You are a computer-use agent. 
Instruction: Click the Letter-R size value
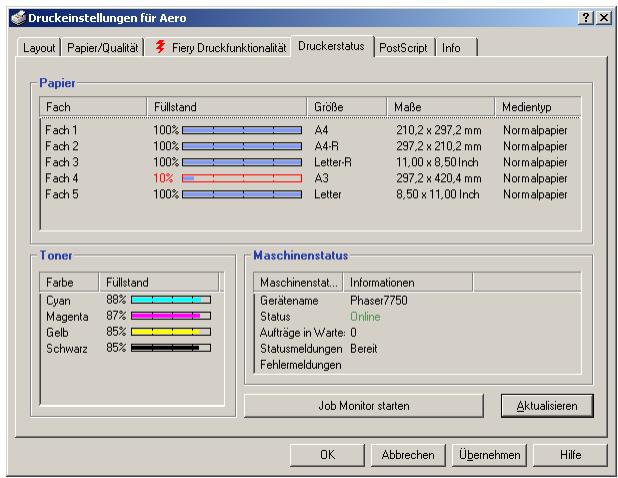333,162
